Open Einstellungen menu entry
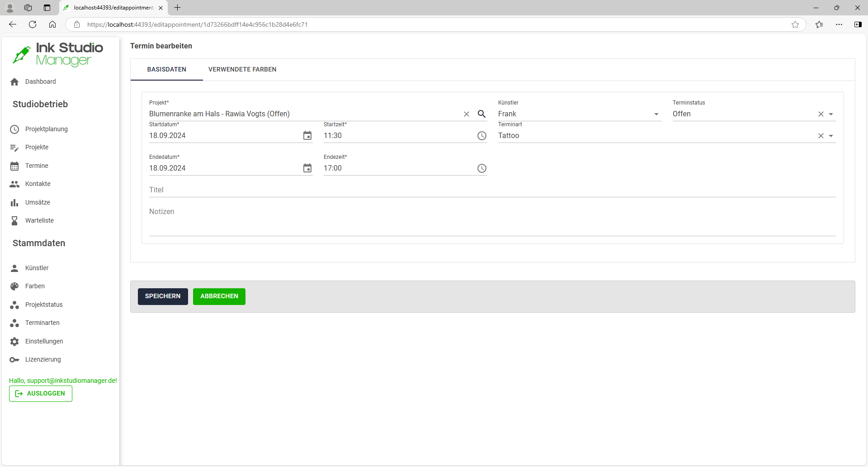Viewport: 868px width, 467px height. tap(44, 342)
